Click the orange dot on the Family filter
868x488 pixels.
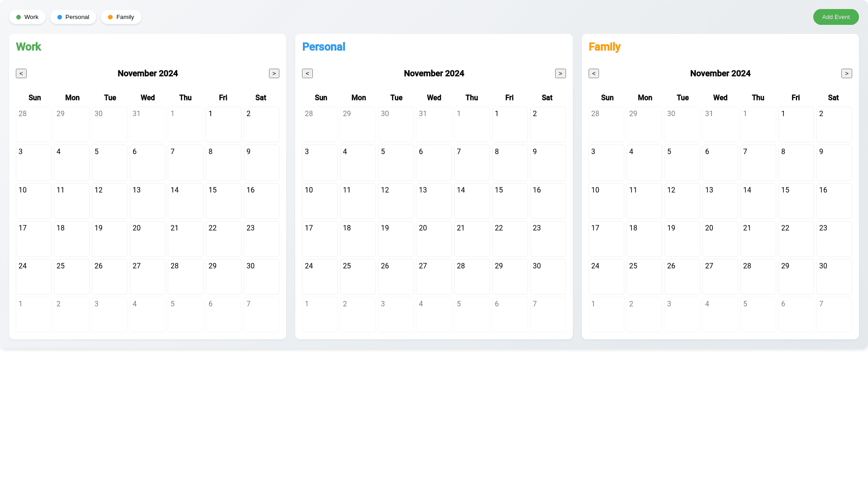(x=110, y=17)
